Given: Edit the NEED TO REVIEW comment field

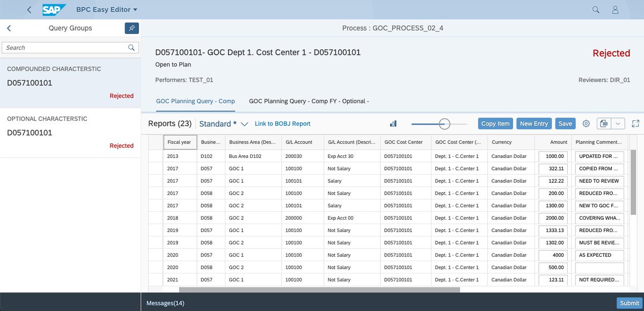Looking at the screenshot, I should (x=599, y=181).
